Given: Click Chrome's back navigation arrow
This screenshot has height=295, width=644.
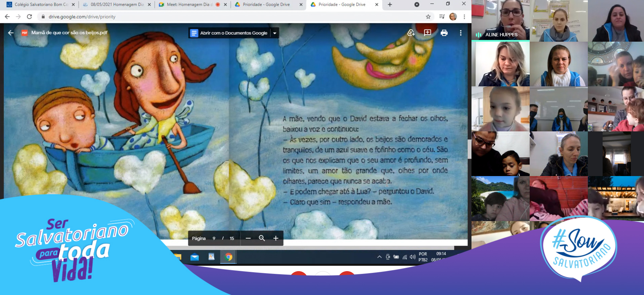Looking at the screenshot, I should coord(7,16).
